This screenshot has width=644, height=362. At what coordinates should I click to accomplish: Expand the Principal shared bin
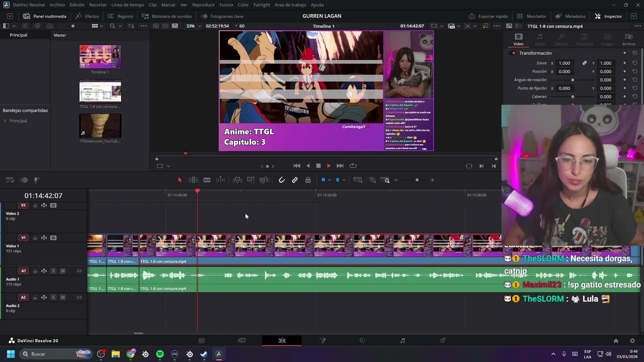click(5, 121)
